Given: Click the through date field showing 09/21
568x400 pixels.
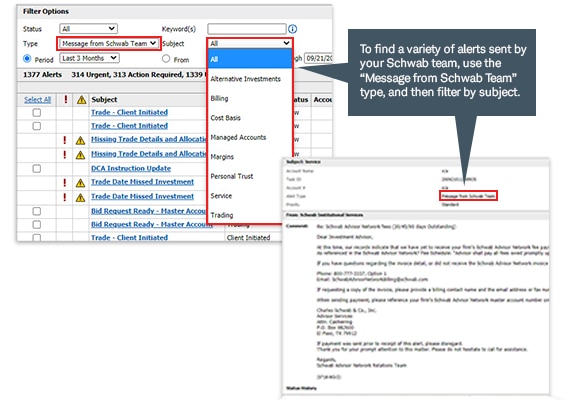Looking at the screenshot, I should (318, 58).
